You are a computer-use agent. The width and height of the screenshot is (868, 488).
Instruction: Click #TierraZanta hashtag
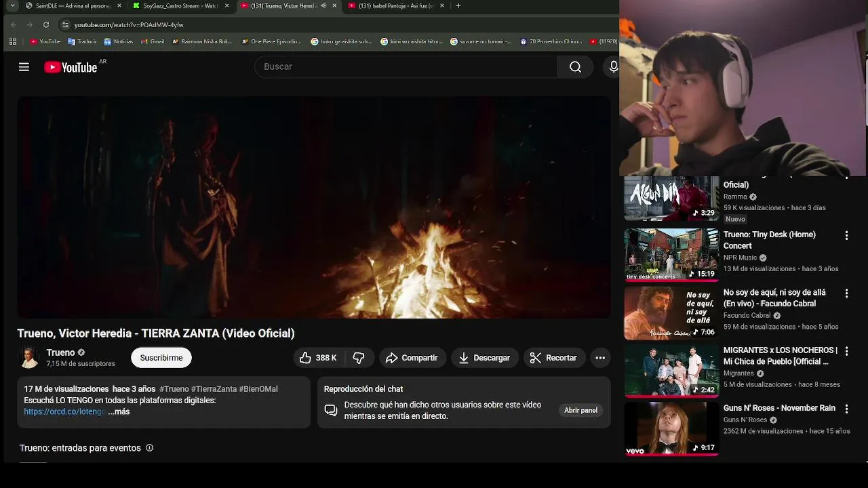214,389
